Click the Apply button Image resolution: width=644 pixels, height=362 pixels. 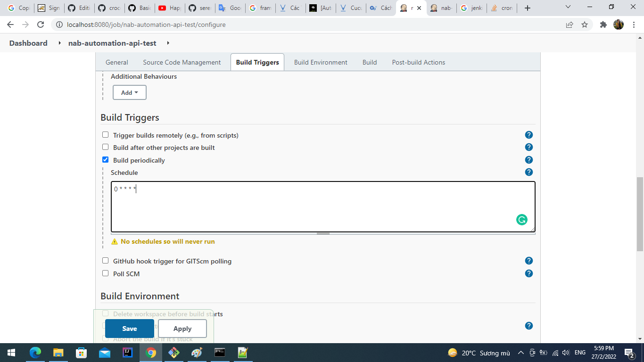182,329
